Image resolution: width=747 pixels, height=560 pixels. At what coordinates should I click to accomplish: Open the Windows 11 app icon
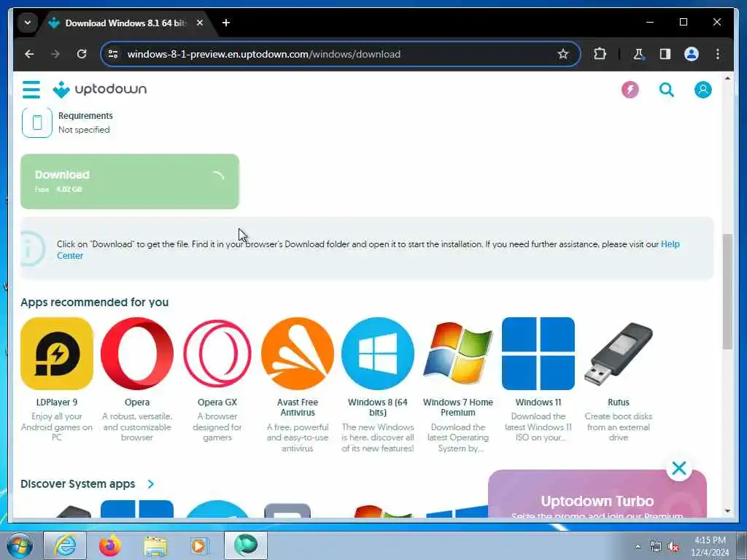[x=538, y=354]
